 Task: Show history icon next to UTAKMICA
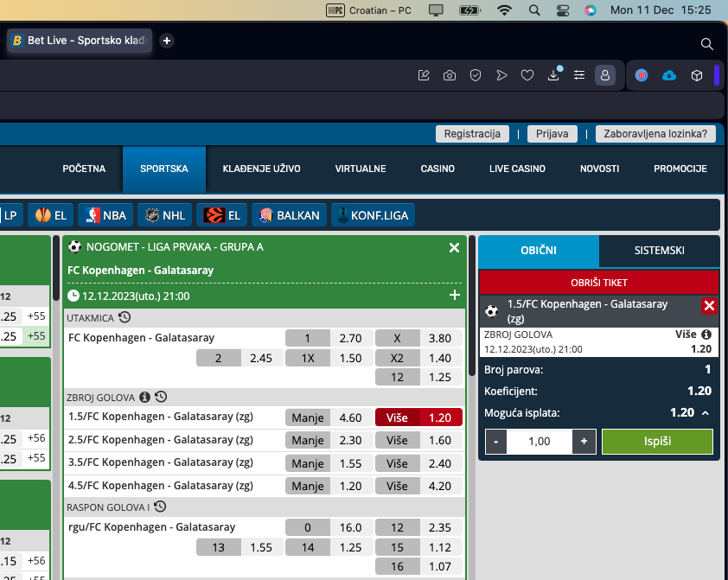click(x=125, y=317)
